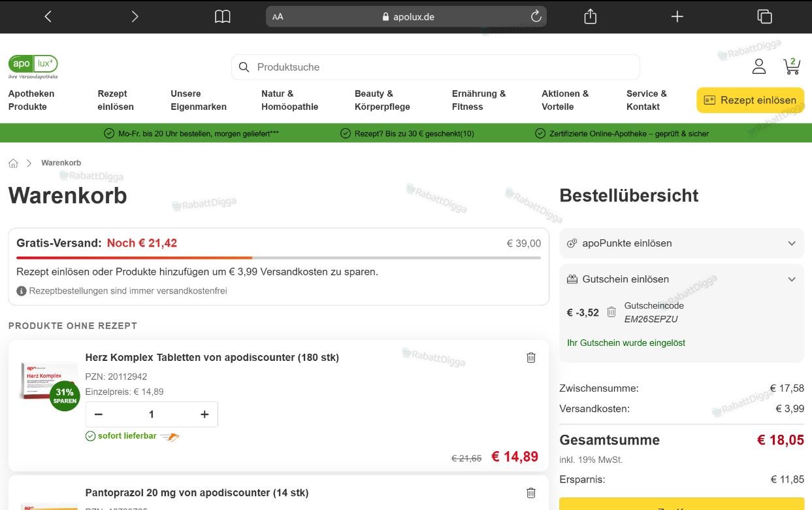Open Service & Kontakt menu

647,100
